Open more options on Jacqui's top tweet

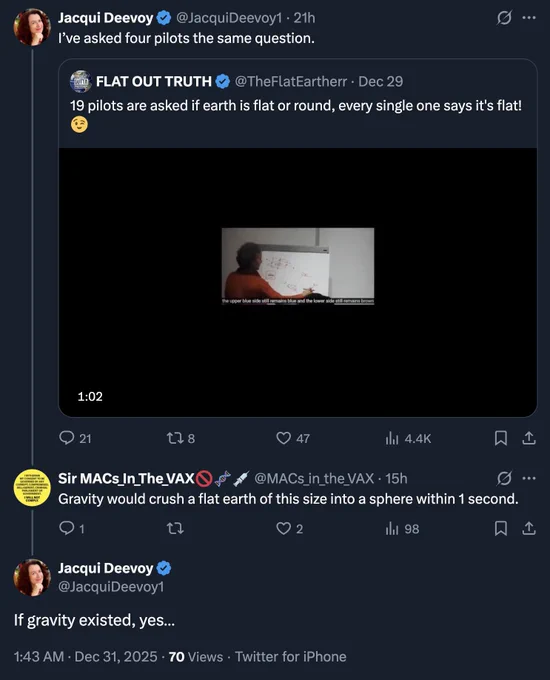coord(529,18)
